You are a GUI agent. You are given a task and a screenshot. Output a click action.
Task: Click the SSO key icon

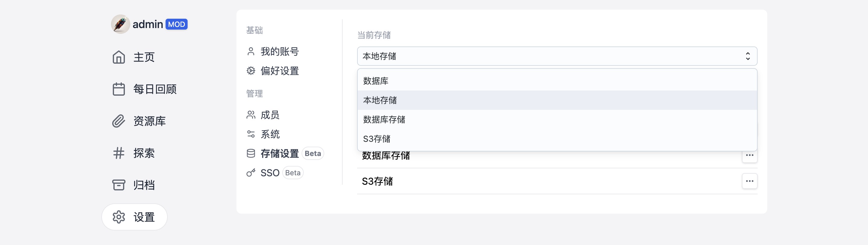click(x=251, y=173)
